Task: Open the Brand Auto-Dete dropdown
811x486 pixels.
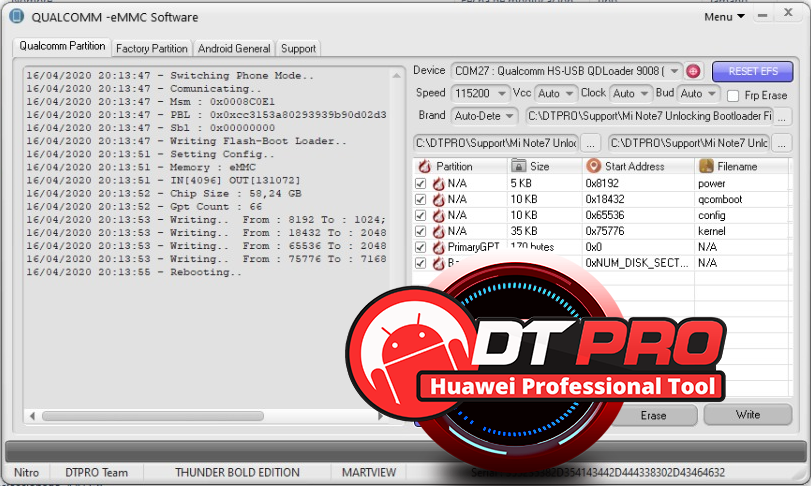Action: pyautogui.click(x=509, y=116)
